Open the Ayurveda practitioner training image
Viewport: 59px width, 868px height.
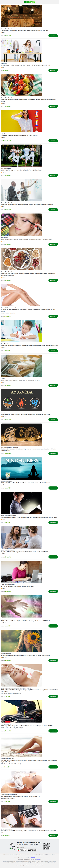click(22, 400)
